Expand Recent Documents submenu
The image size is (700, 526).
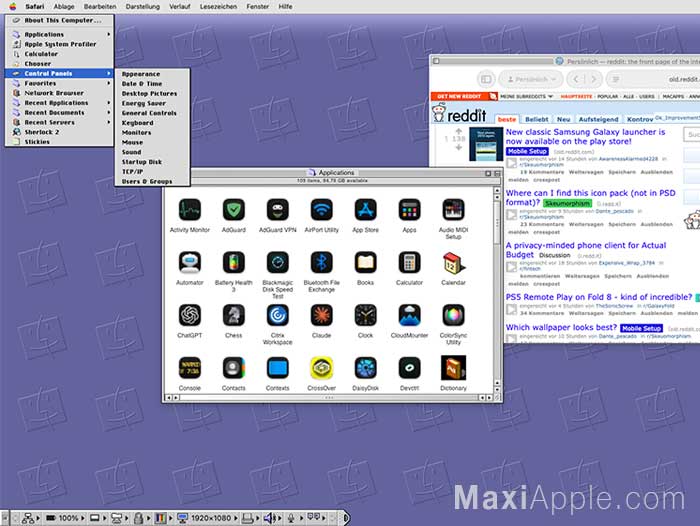click(x=59, y=113)
